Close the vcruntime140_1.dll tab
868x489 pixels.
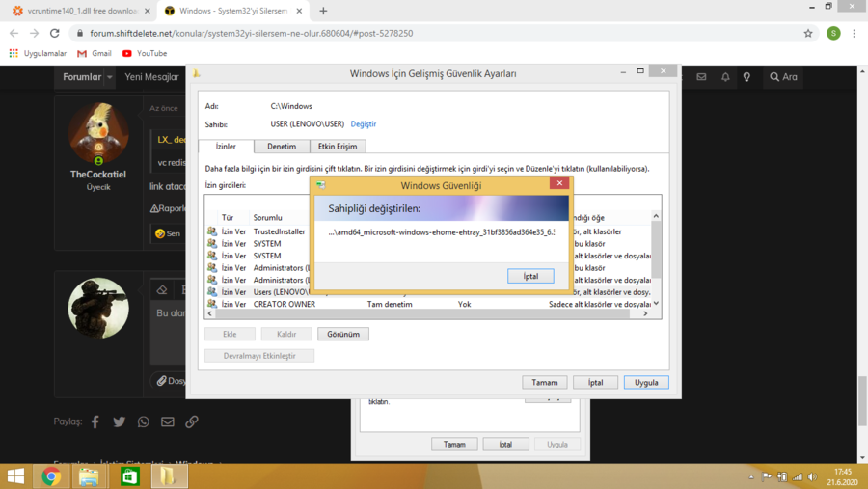(148, 11)
